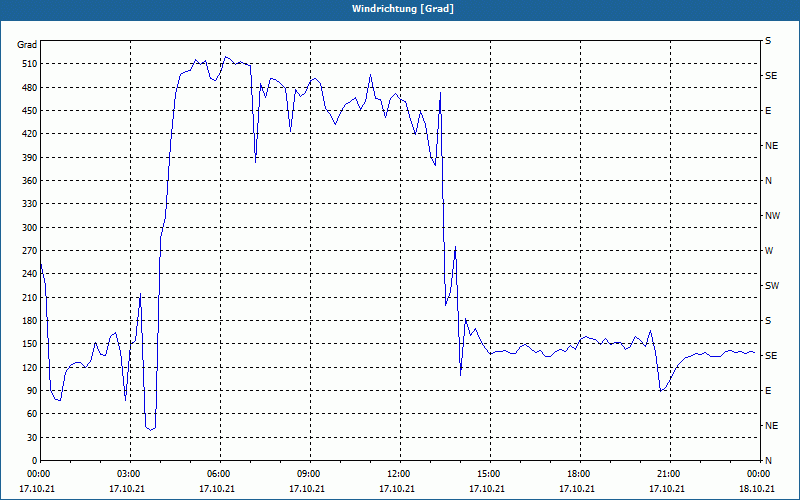Click the 120 axis value
Image resolution: width=800 pixels, height=500 pixels.
coord(30,367)
